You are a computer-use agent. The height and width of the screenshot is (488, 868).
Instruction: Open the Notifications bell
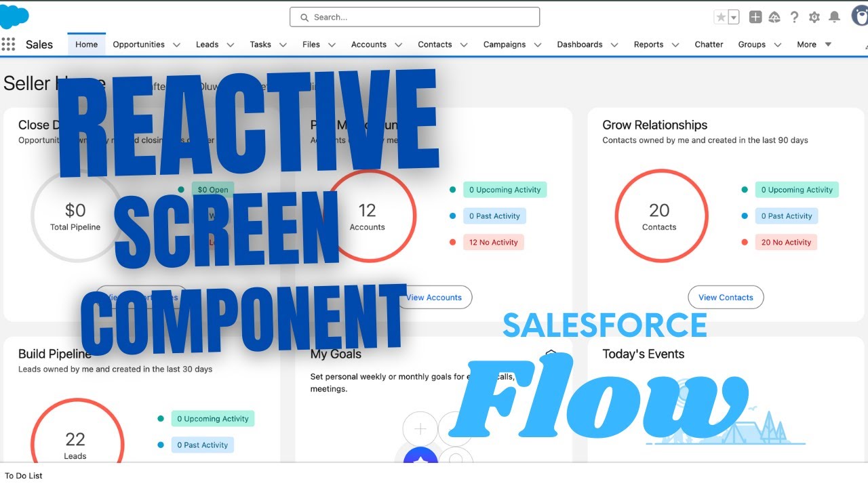click(834, 17)
